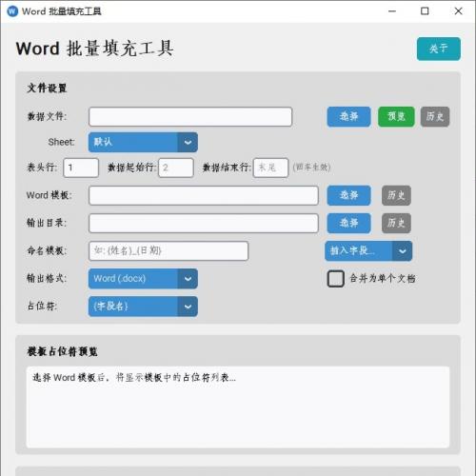Minimize the Word 批量填充工具 window
476x476 pixels.
point(392,11)
